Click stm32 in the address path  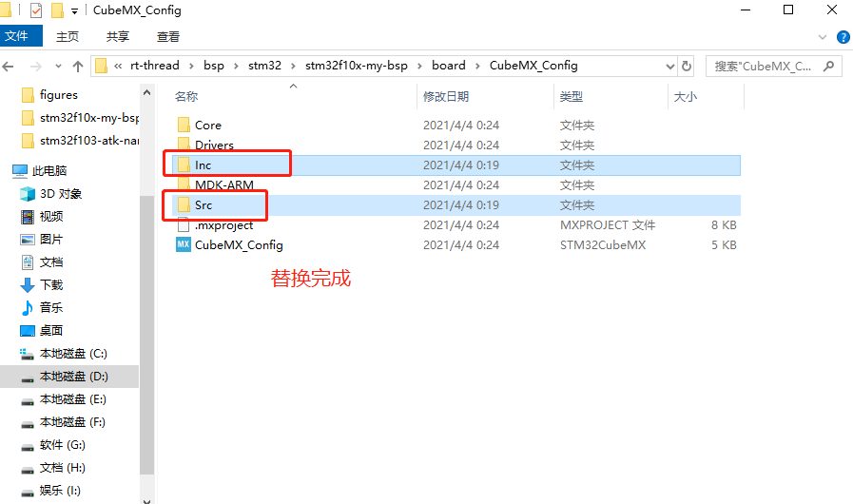coord(265,66)
